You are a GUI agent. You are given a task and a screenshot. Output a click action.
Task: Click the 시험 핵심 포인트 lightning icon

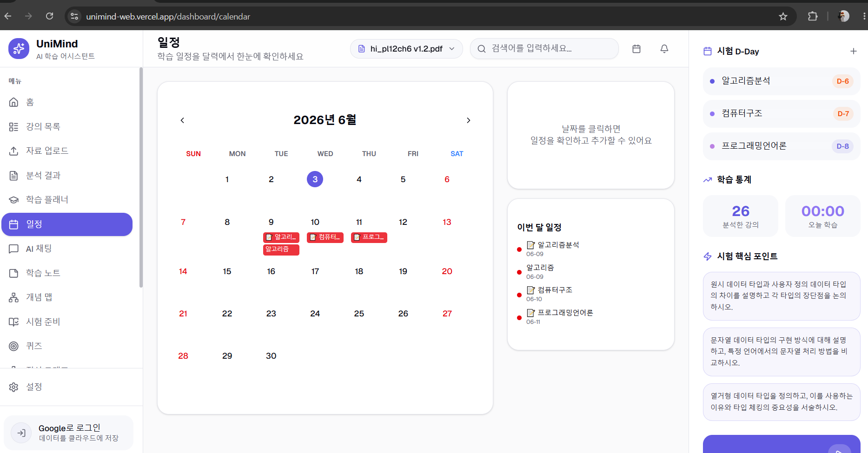coord(708,256)
